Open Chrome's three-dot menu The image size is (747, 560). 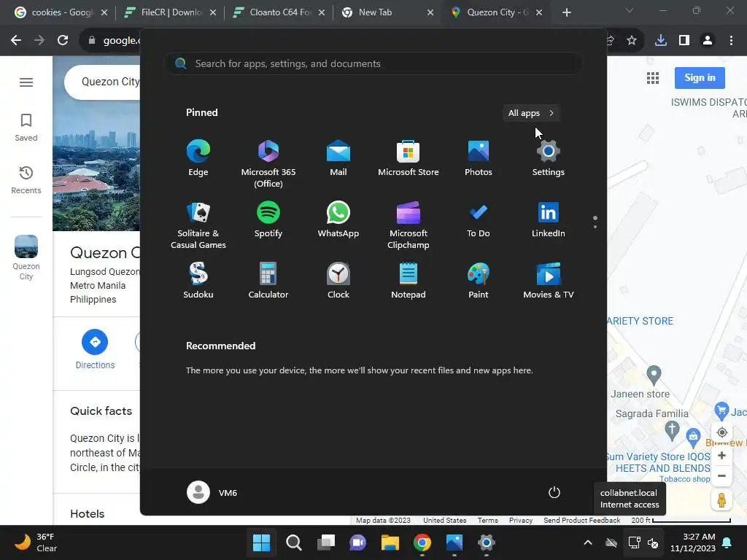coord(731,41)
